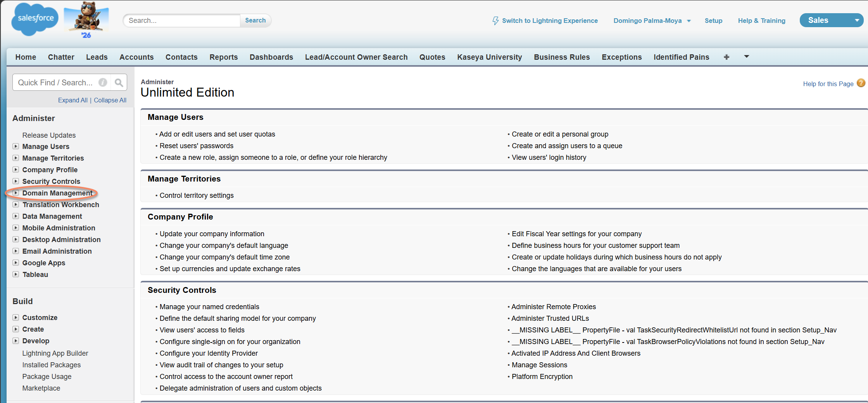The image size is (868, 403).
Task: Expand the Data Management tree node
Action: click(16, 216)
